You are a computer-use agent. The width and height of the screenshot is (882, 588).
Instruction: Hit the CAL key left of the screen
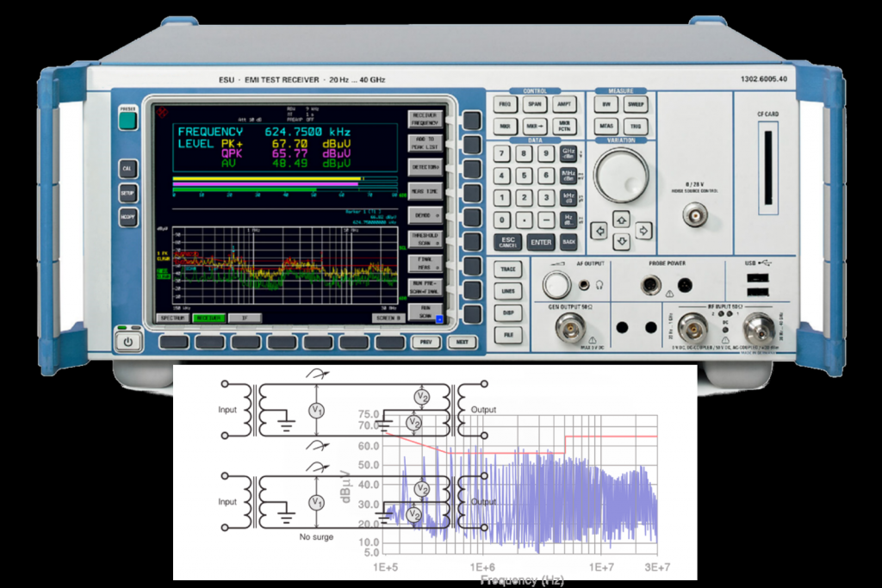[x=127, y=169]
